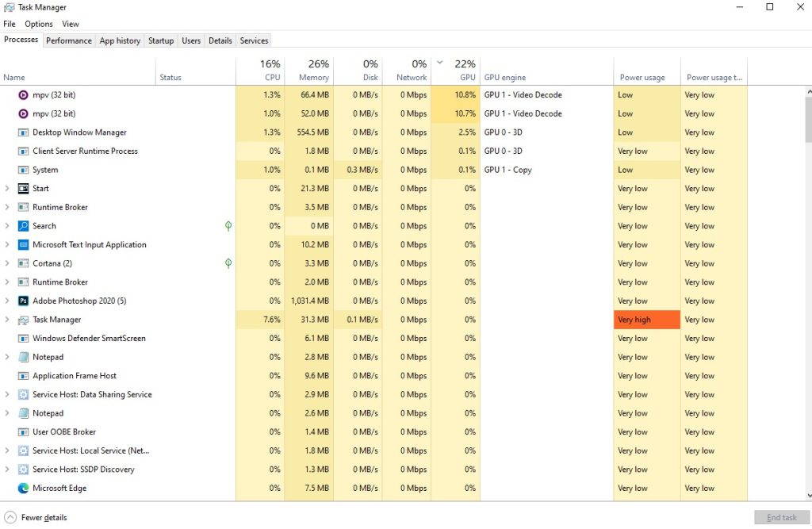
Task: Click the Windows Defender SmartScreen icon
Action: tap(23, 339)
